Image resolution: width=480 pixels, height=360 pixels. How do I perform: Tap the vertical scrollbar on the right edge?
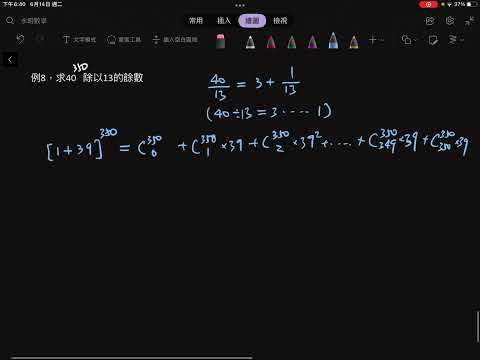478,327
